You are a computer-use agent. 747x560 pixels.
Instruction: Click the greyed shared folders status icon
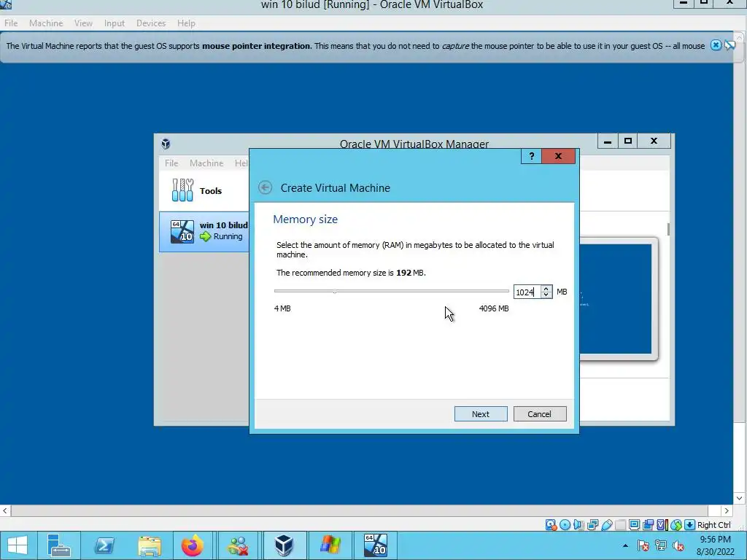[620, 525]
